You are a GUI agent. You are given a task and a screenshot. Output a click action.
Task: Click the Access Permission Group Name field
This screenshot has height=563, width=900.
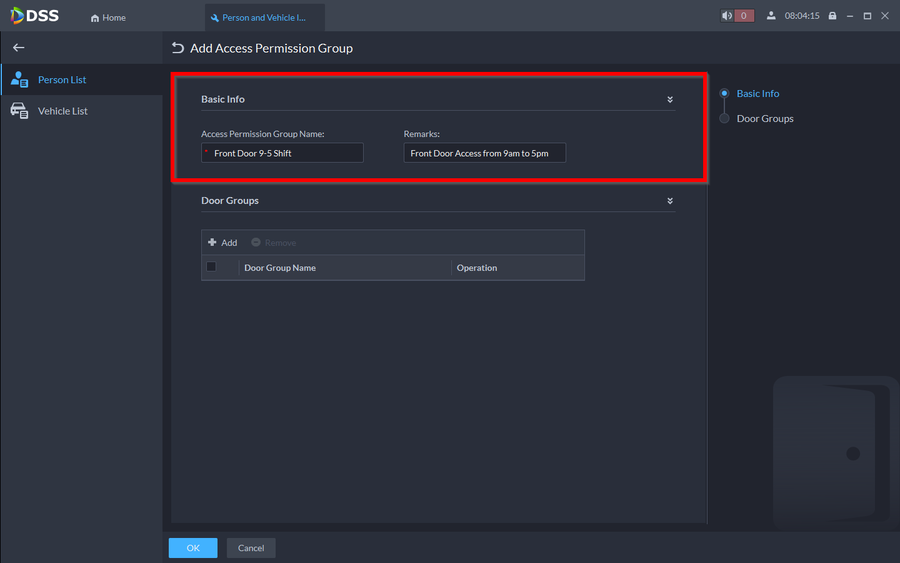(285, 153)
